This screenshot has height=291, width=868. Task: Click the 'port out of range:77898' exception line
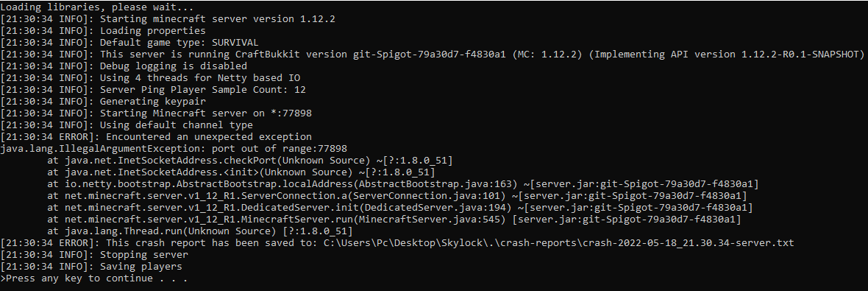tap(174, 149)
